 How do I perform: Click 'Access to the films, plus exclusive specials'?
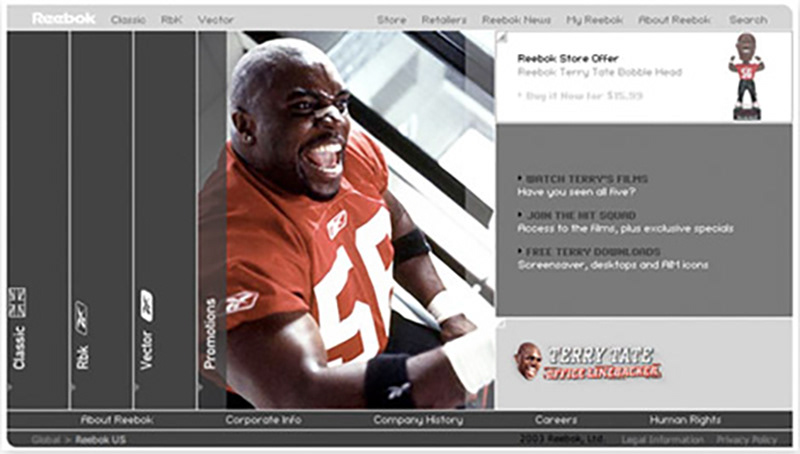[626, 229]
